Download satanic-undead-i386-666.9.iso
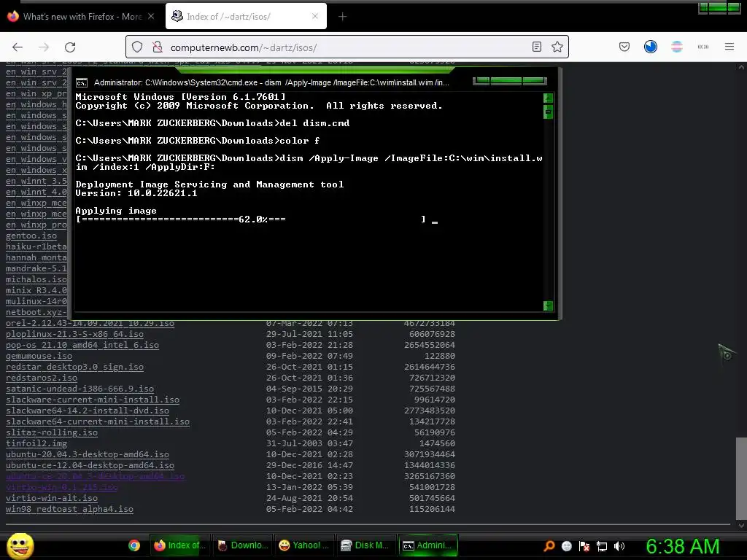Viewport: 747px width, 560px height. (x=80, y=389)
